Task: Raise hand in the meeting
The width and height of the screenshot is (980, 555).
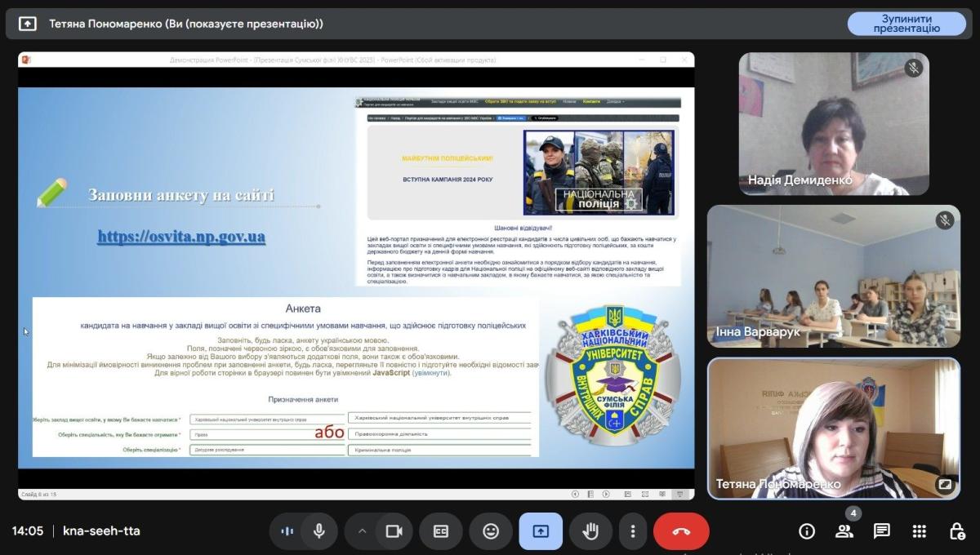Action: click(590, 531)
